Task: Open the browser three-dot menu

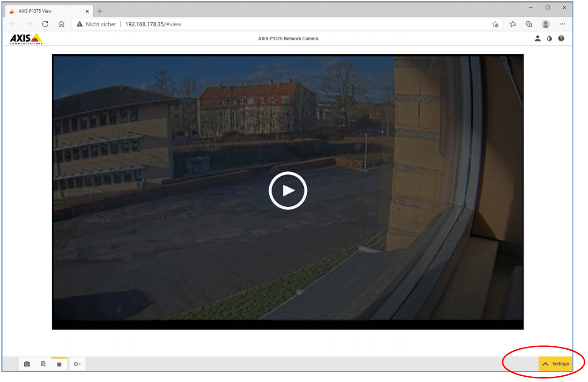Action: 562,24
